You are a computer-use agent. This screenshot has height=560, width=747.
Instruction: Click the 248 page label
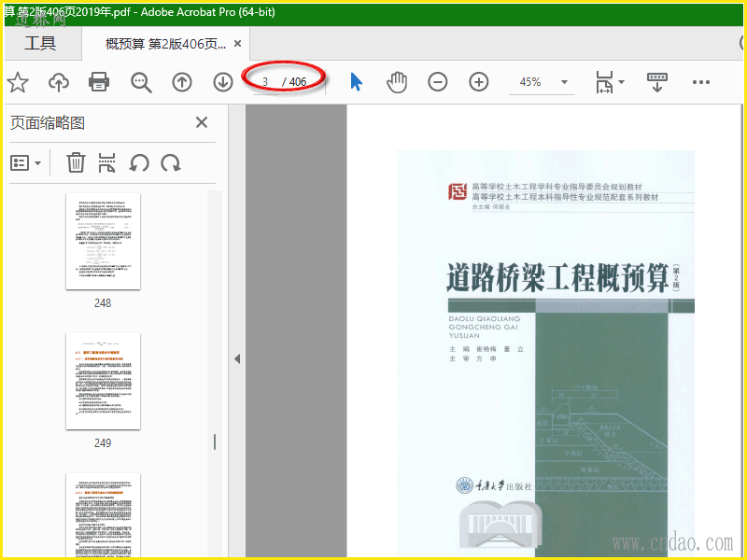(x=103, y=302)
